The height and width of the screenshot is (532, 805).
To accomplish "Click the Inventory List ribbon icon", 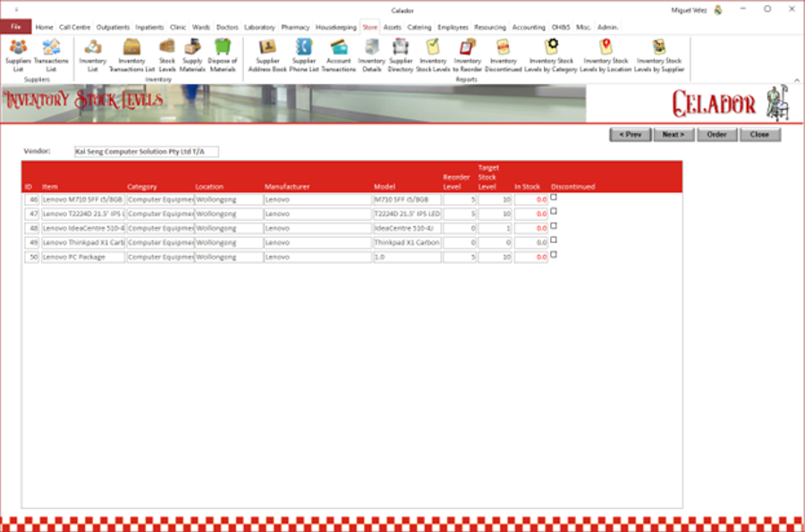I will (92, 54).
